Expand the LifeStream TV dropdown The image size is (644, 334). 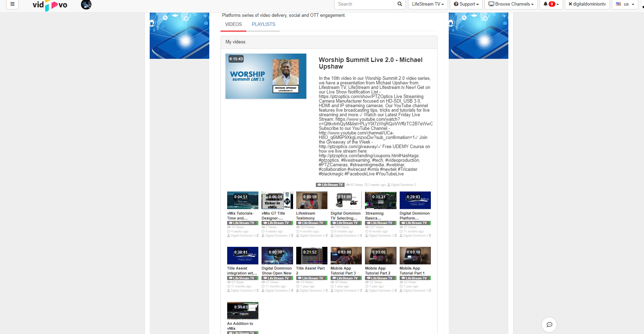pyautogui.click(x=428, y=4)
